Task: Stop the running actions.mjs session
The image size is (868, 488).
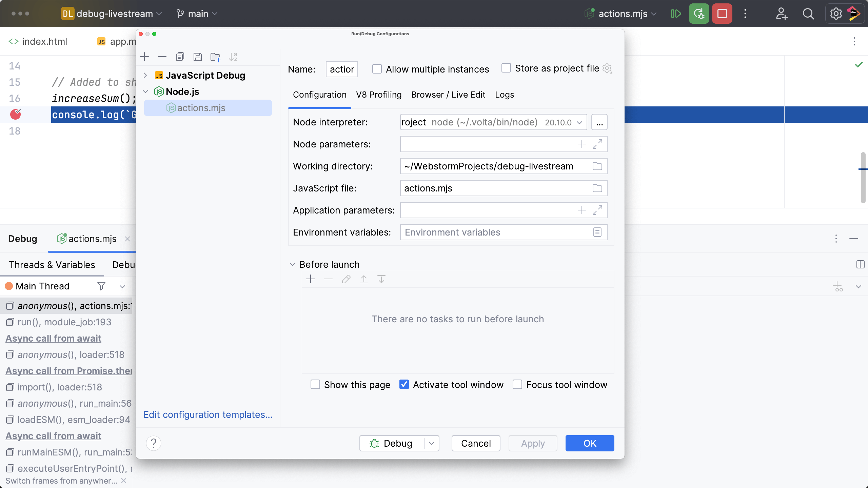Action: (x=722, y=14)
